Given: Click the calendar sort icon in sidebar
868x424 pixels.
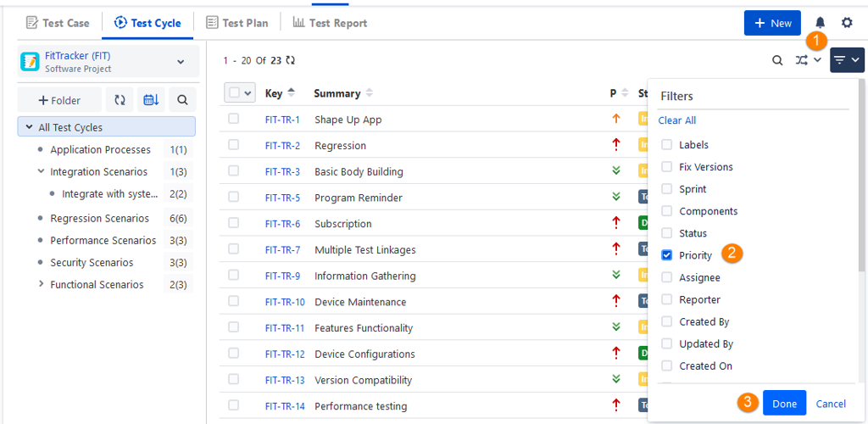Looking at the screenshot, I should coord(150,100).
